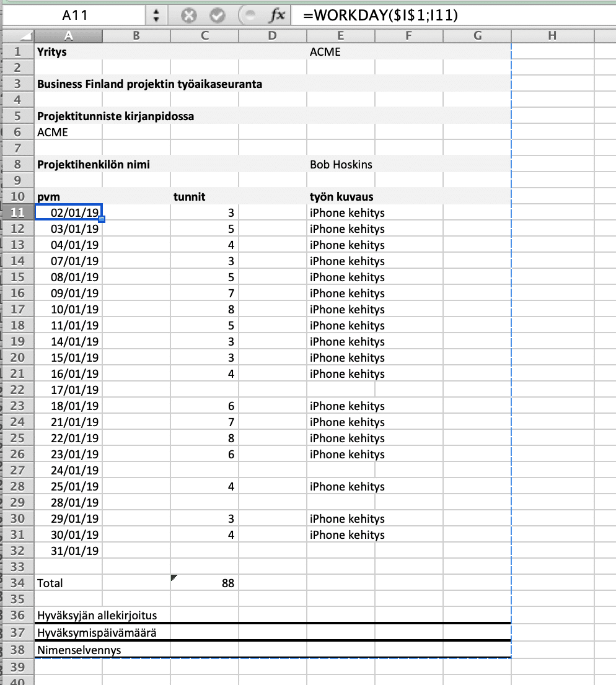Click the name box stepper arrows
Viewport: 616px width, 685px height.
[156, 15]
